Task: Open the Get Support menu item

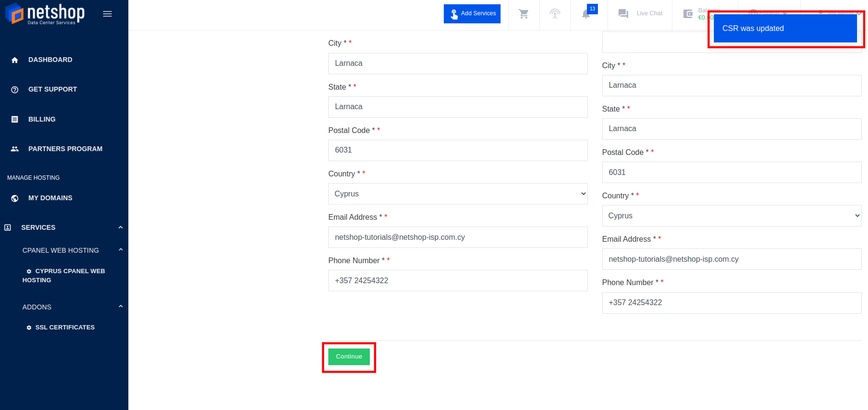Action: point(52,89)
